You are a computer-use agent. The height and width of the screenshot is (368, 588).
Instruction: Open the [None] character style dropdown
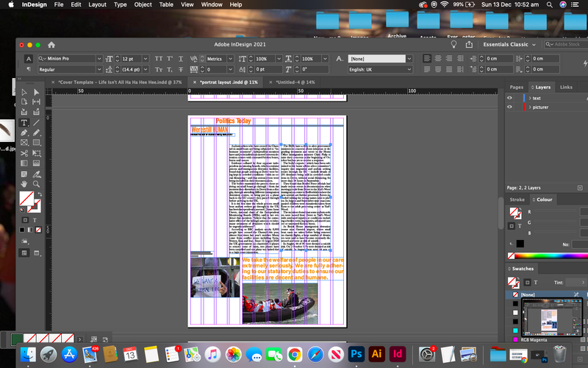409,59
